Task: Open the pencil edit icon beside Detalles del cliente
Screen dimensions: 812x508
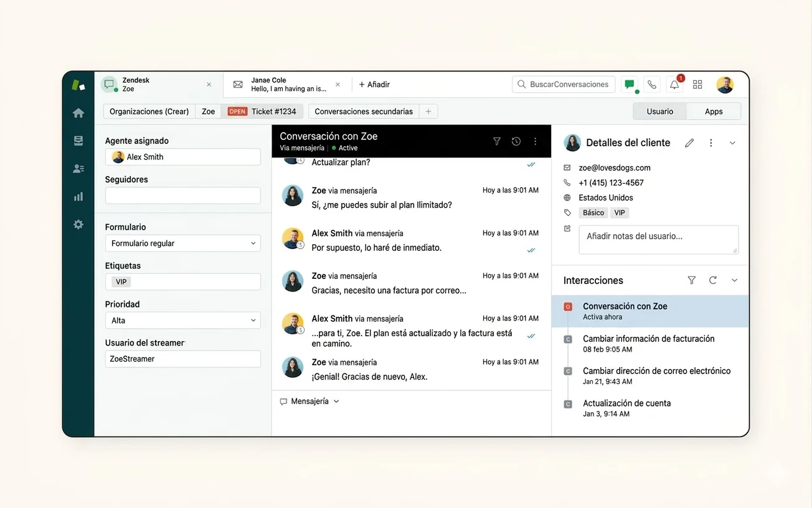Action: coord(689,143)
